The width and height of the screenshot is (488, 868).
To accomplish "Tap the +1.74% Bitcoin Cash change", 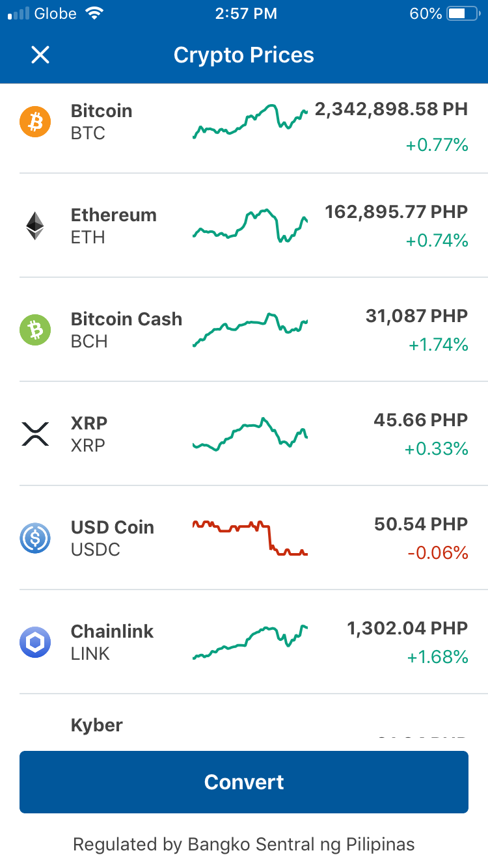I will (439, 345).
